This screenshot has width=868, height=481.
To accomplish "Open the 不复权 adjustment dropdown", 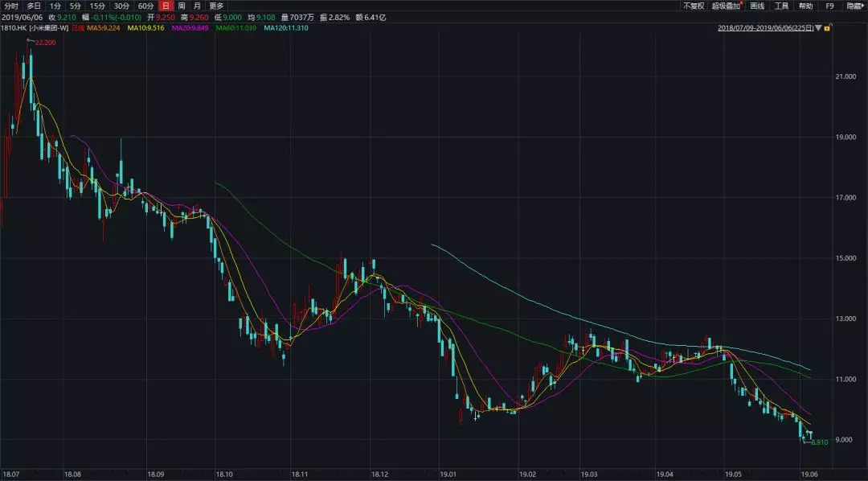I will [x=693, y=6].
